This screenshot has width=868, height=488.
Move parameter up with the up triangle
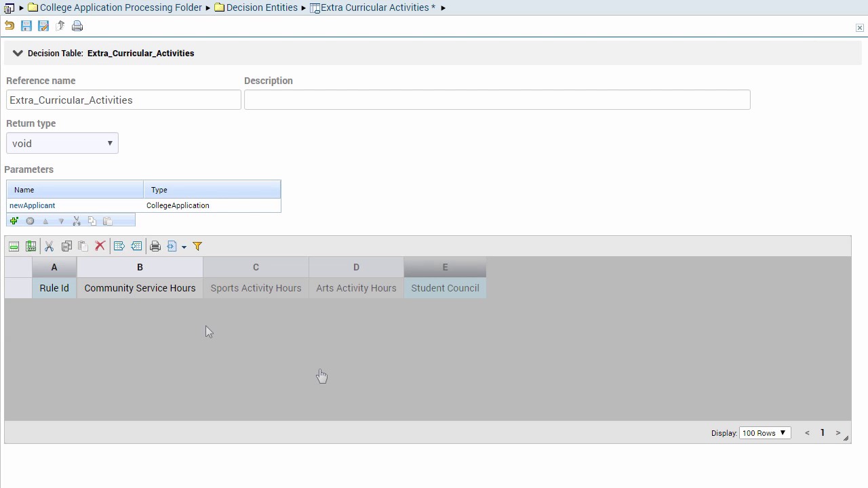[x=45, y=221]
